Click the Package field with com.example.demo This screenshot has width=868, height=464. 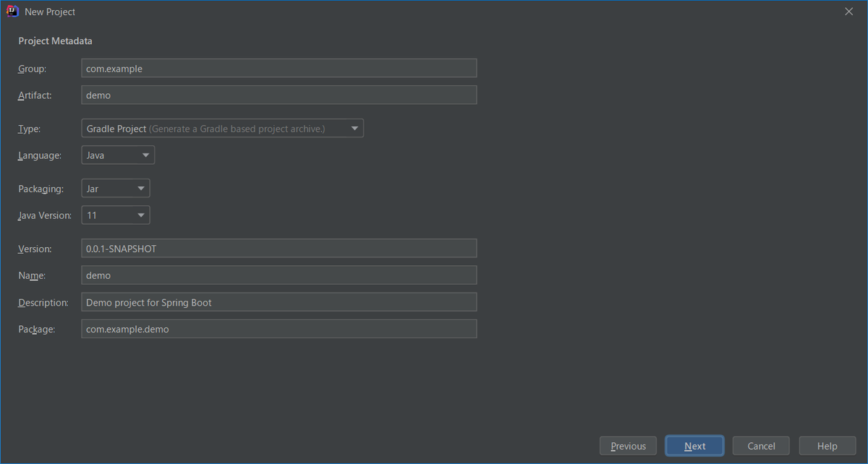coord(279,329)
